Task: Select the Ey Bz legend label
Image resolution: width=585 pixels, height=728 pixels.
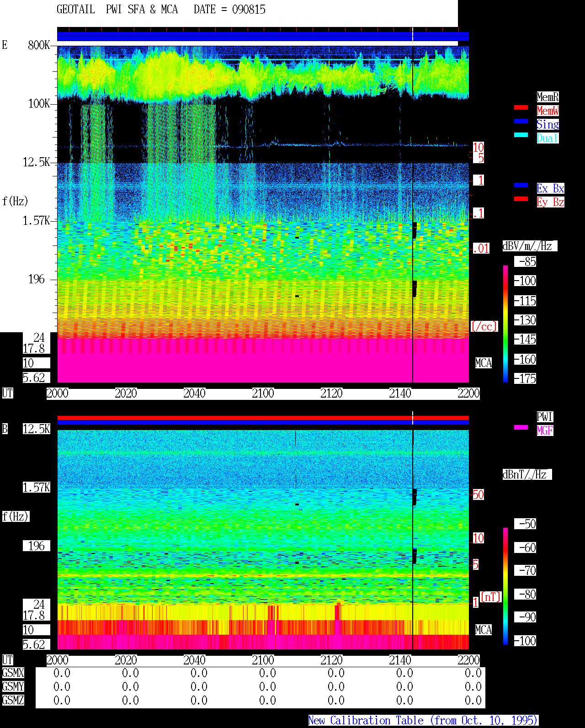Action: (550, 202)
